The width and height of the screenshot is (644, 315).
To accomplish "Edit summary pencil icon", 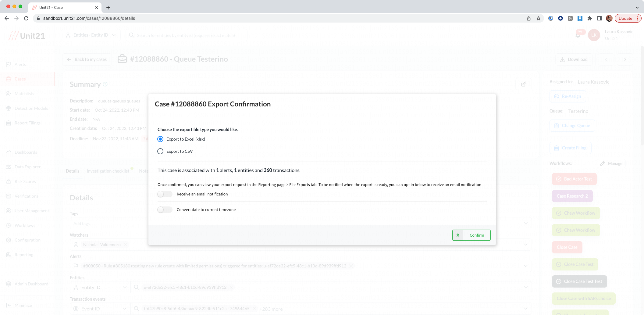I will pyautogui.click(x=524, y=84).
